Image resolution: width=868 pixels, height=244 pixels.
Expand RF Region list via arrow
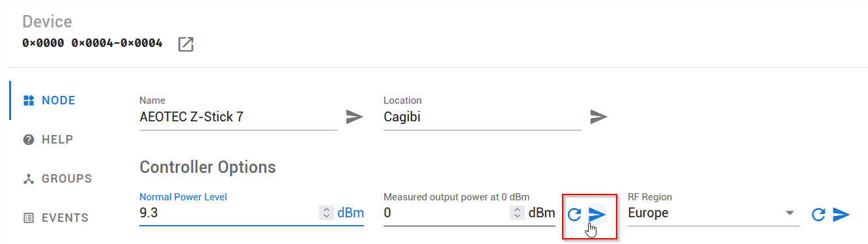790,213
